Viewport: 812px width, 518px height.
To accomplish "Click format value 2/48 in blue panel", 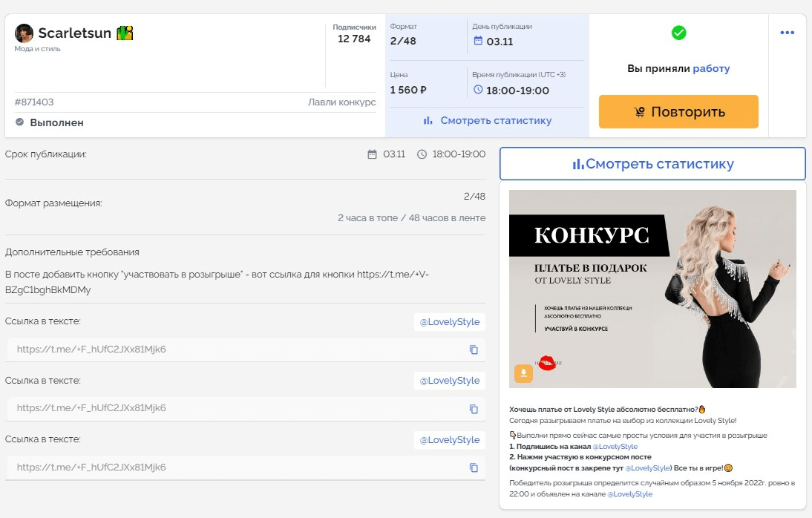I will pos(403,41).
